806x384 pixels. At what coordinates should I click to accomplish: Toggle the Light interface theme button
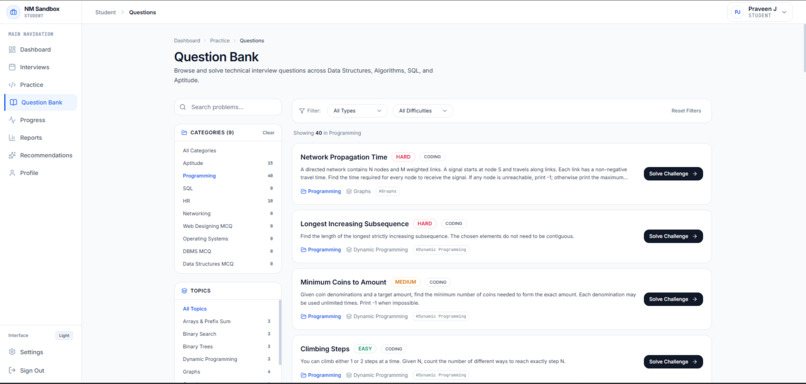(x=64, y=336)
